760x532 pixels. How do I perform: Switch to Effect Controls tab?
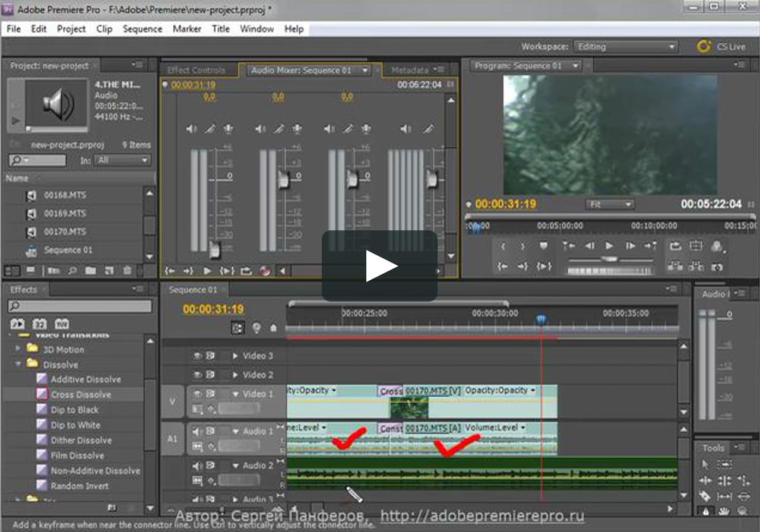pos(197,70)
